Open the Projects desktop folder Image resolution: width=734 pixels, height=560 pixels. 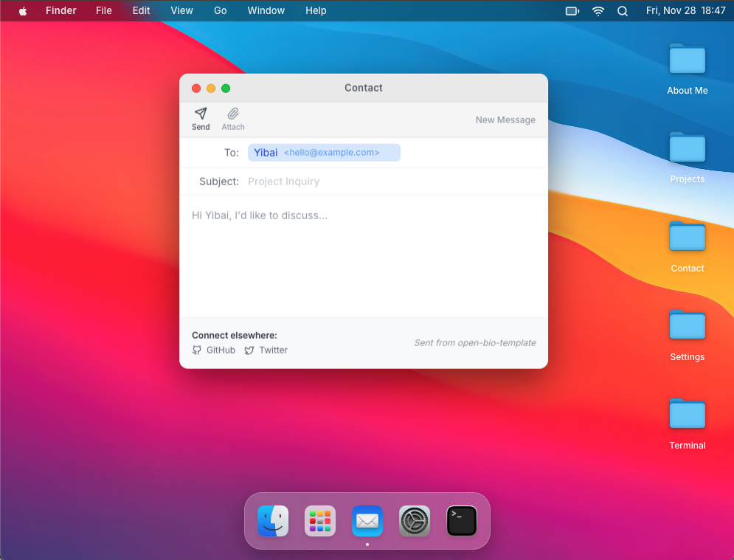(688, 158)
